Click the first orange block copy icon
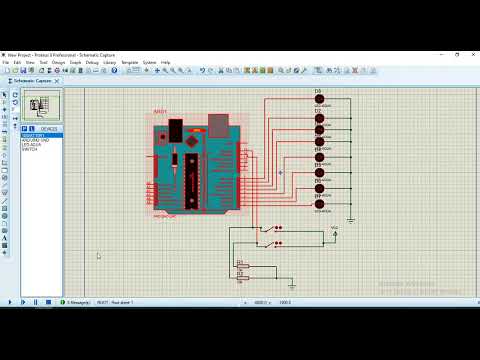 (x=247, y=70)
